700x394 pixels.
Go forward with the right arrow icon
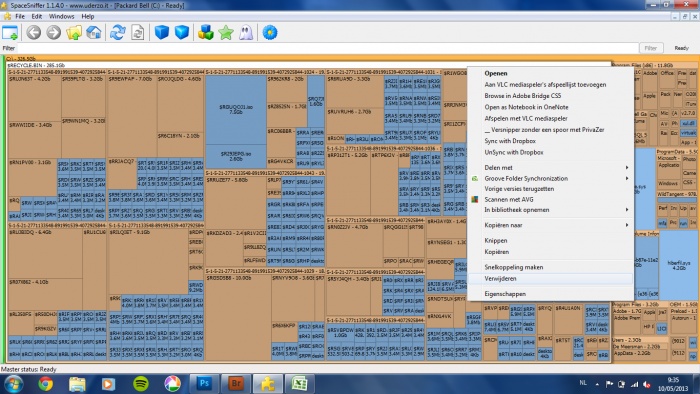point(54,33)
